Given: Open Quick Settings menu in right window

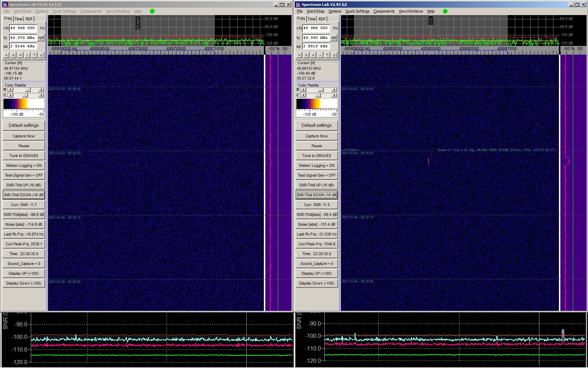Looking at the screenshot, I should [357, 11].
